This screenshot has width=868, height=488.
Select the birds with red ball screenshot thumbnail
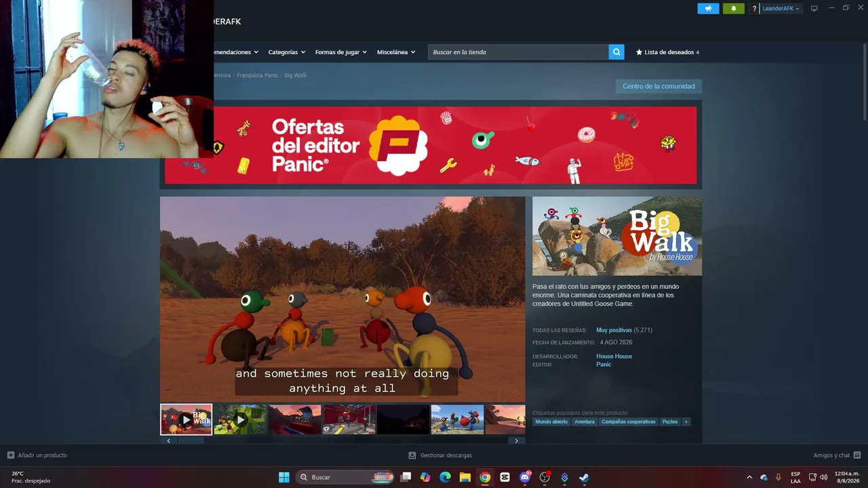click(458, 420)
